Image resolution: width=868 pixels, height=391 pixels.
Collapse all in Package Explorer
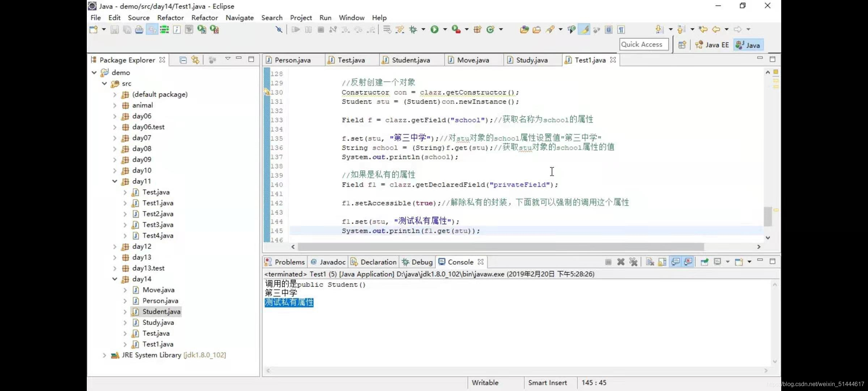click(x=183, y=60)
